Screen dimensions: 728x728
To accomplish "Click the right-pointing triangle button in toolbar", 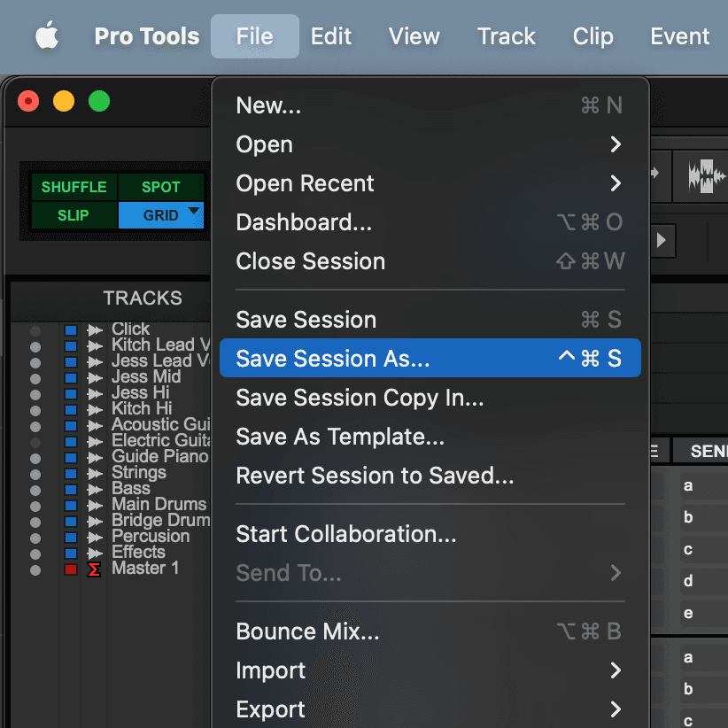I will click(x=662, y=241).
